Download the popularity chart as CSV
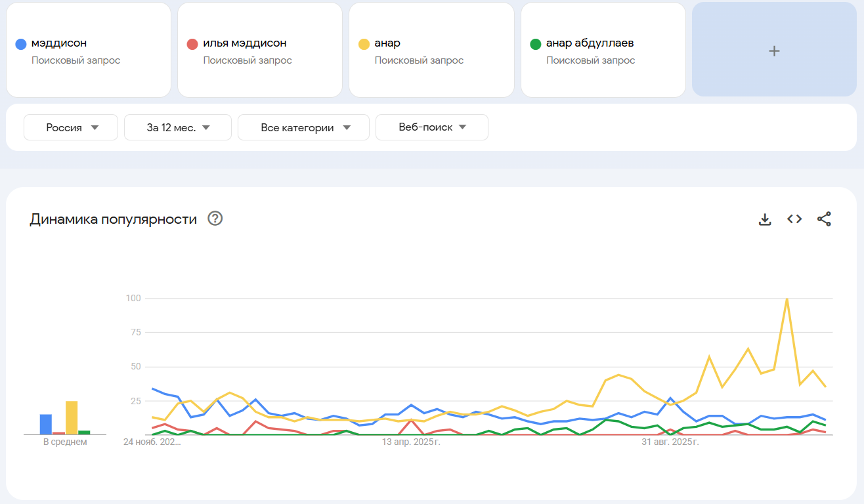The height and width of the screenshot is (504, 864). pos(765,219)
